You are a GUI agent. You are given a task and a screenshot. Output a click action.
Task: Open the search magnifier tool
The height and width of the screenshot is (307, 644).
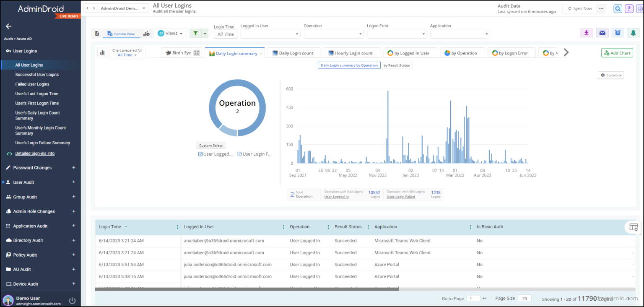point(618,8)
